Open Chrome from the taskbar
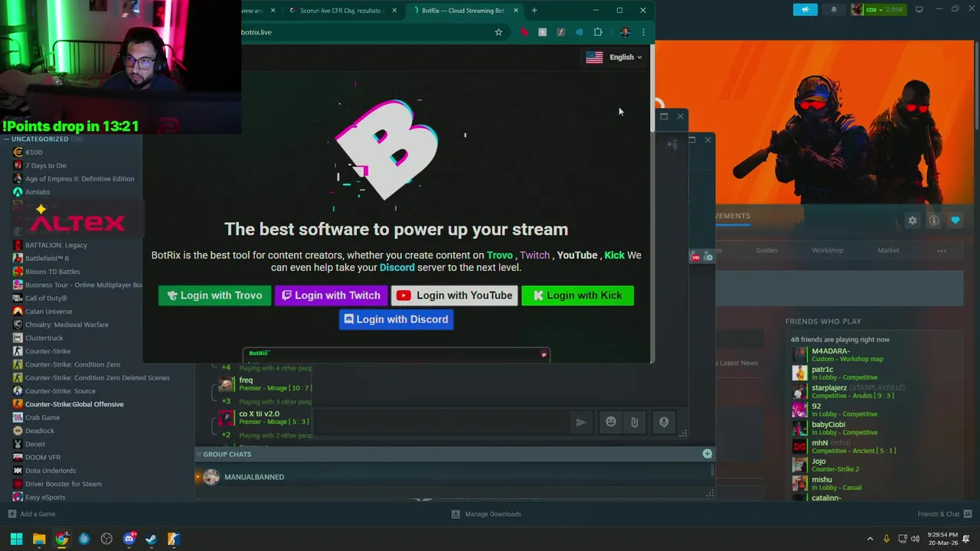Image resolution: width=980 pixels, height=551 pixels. tap(61, 539)
